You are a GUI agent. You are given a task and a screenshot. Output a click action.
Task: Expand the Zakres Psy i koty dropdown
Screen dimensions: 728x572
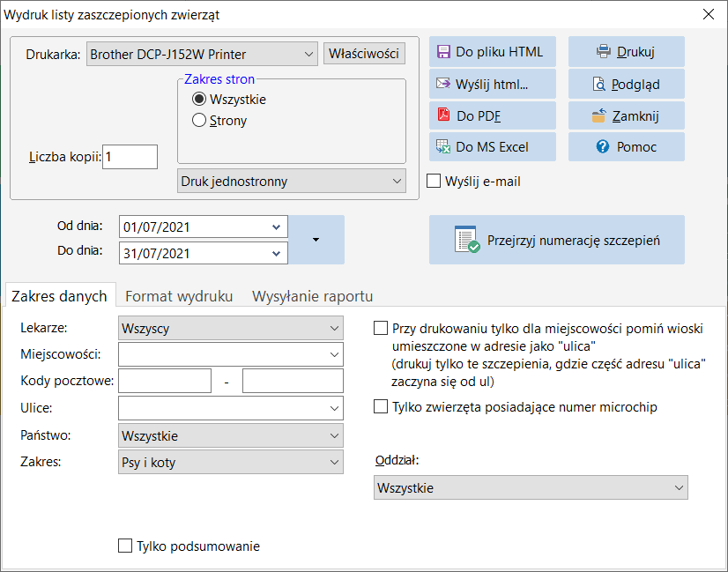pos(231,462)
